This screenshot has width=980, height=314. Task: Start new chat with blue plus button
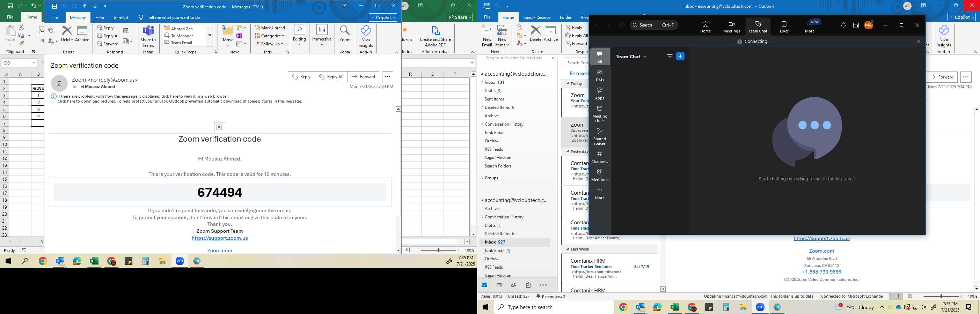coord(680,56)
